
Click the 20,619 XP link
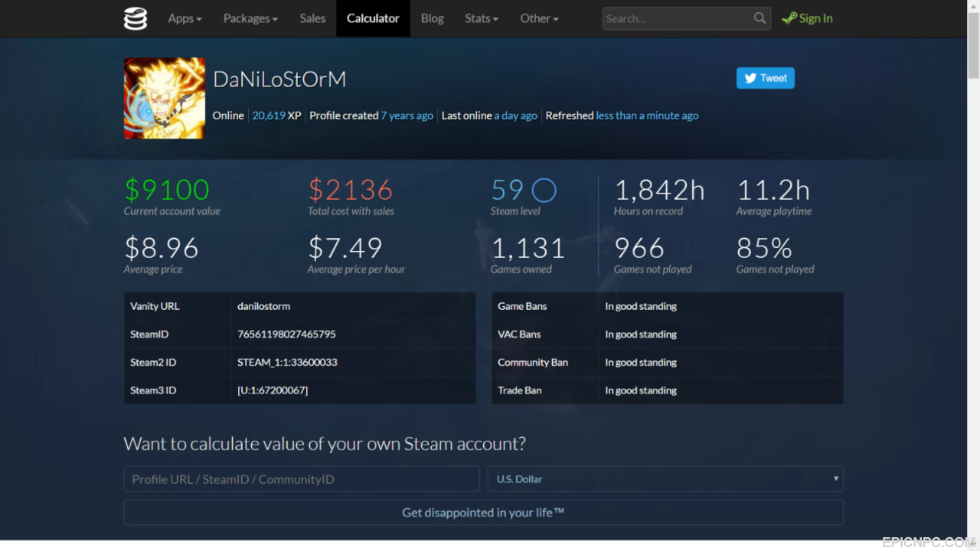coord(269,116)
